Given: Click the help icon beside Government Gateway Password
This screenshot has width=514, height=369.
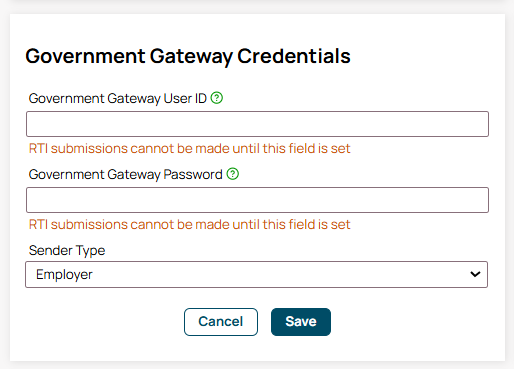Looking at the screenshot, I should 233,174.
